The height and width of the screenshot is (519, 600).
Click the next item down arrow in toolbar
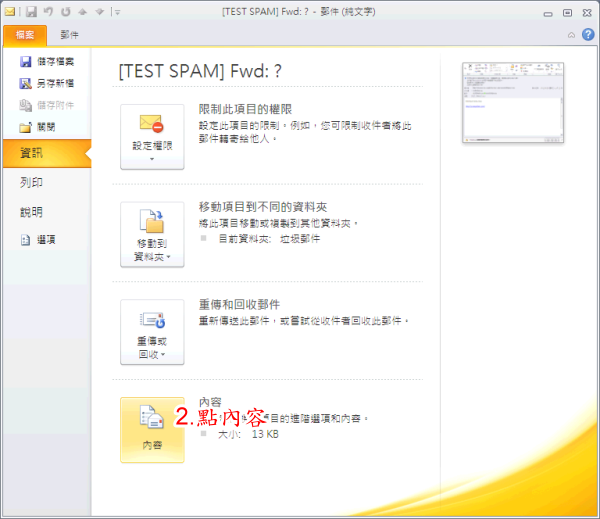pos(100,12)
